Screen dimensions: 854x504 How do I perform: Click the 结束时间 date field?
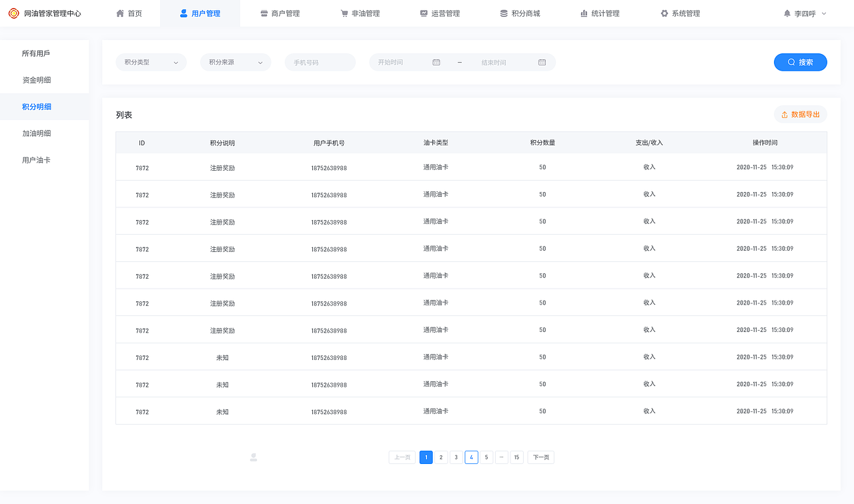(512, 62)
